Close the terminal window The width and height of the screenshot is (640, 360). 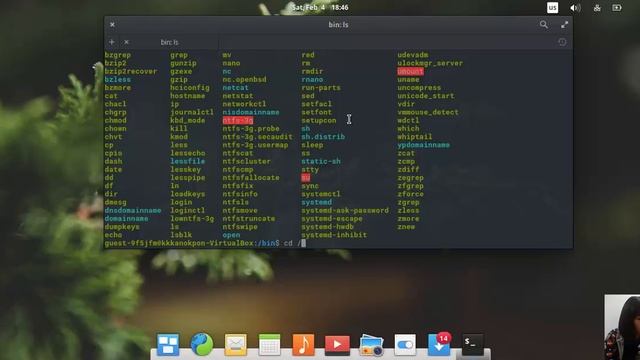112,24
